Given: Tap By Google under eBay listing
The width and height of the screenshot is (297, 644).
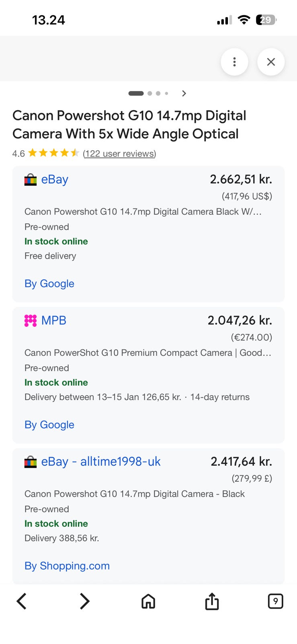Looking at the screenshot, I should coord(49,283).
